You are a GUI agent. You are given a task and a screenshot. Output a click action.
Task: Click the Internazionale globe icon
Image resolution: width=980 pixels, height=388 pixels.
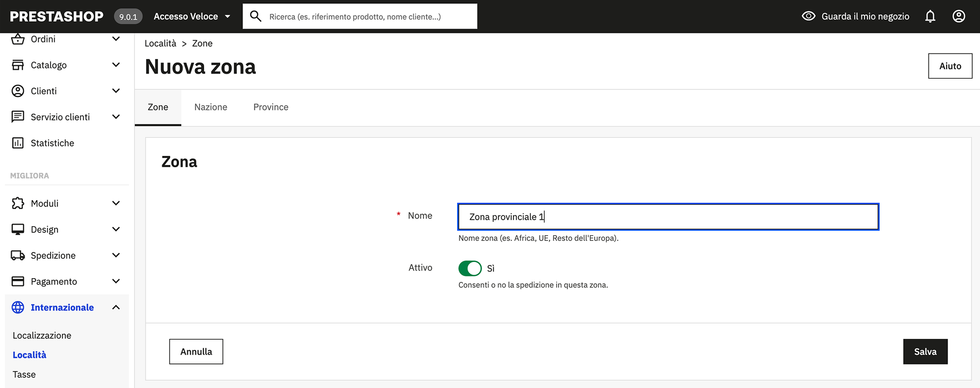(18, 308)
